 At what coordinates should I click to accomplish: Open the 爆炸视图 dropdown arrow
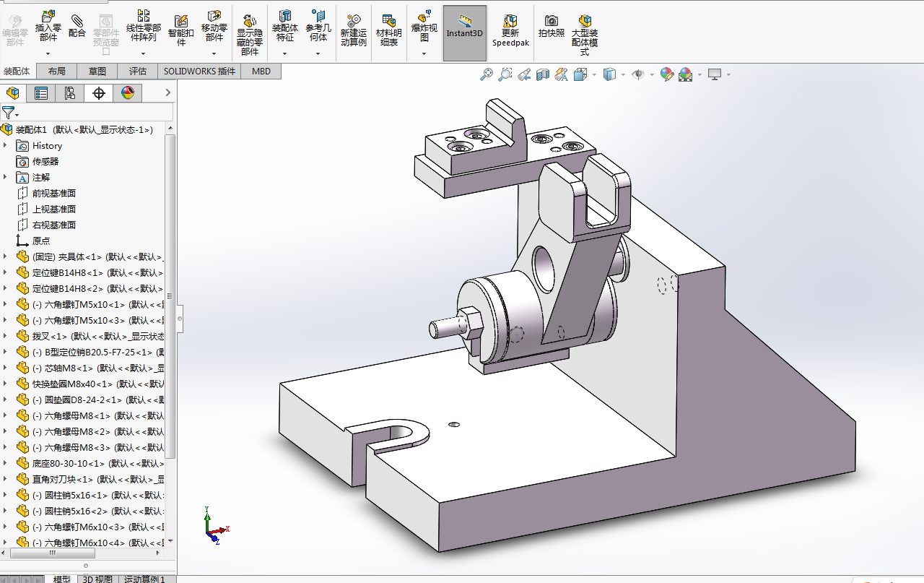click(424, 53)
